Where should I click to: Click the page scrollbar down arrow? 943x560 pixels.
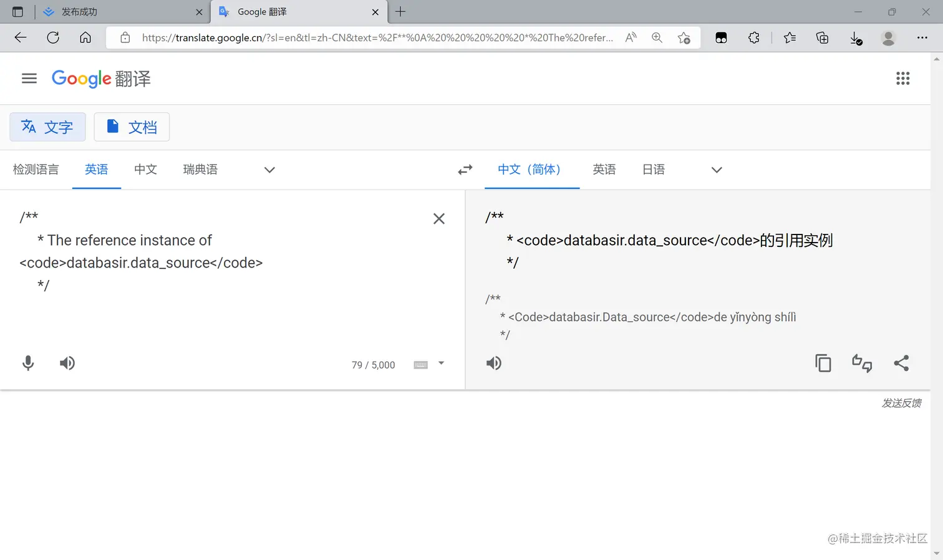[937, 554]
